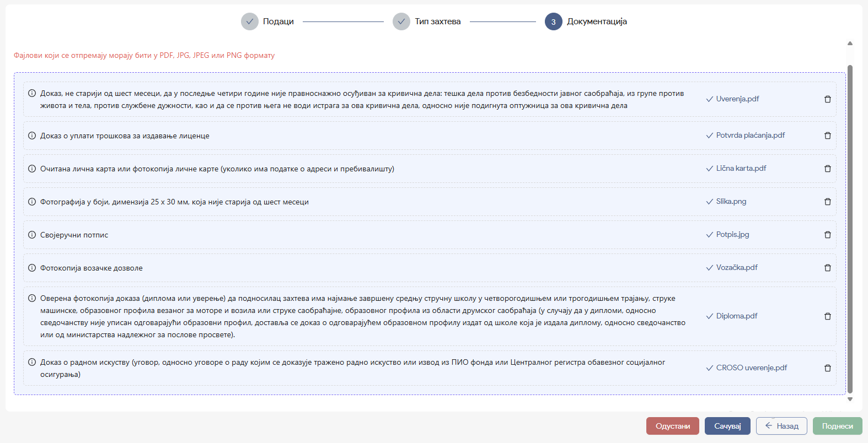This screenshot has width=868, height=443.
Task: Delete the Potpis.jpg file
Action: point(827,235)
